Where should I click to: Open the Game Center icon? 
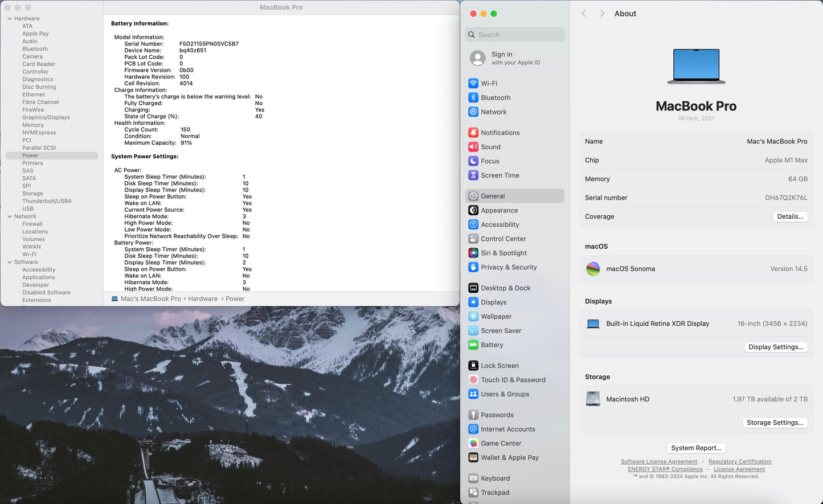click(x=473, y=443)
